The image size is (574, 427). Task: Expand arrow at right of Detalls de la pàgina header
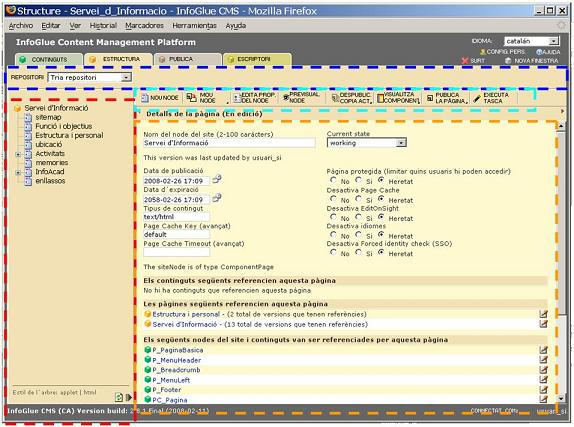click(x=563, y=111)
